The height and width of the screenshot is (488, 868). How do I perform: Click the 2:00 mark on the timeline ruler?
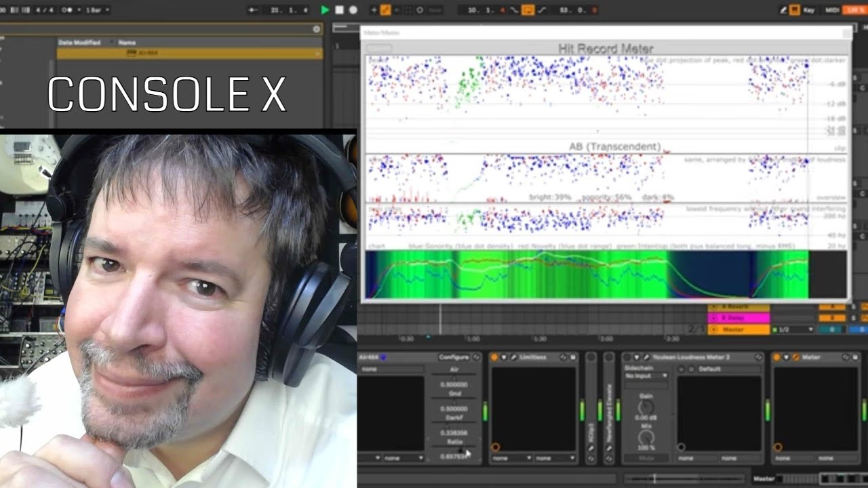tap(606, 339)
